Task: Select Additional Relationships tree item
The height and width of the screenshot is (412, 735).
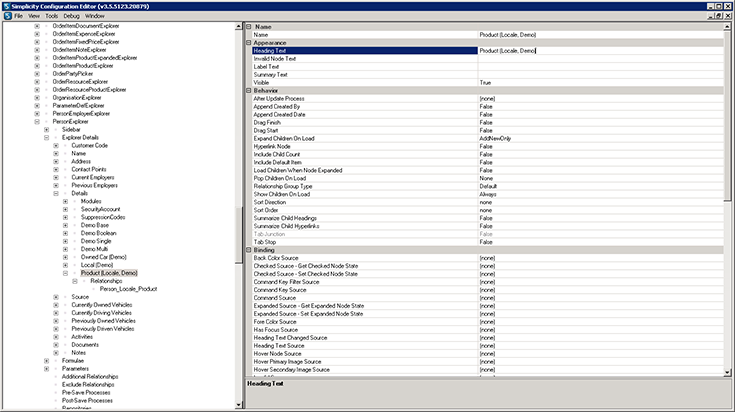Action: (90, 376)
